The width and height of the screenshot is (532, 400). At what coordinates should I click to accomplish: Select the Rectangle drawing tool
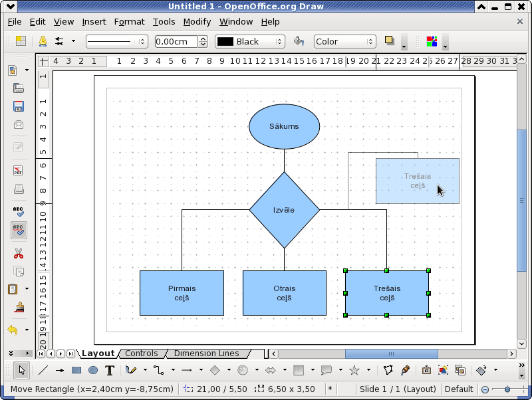[76, 370]
